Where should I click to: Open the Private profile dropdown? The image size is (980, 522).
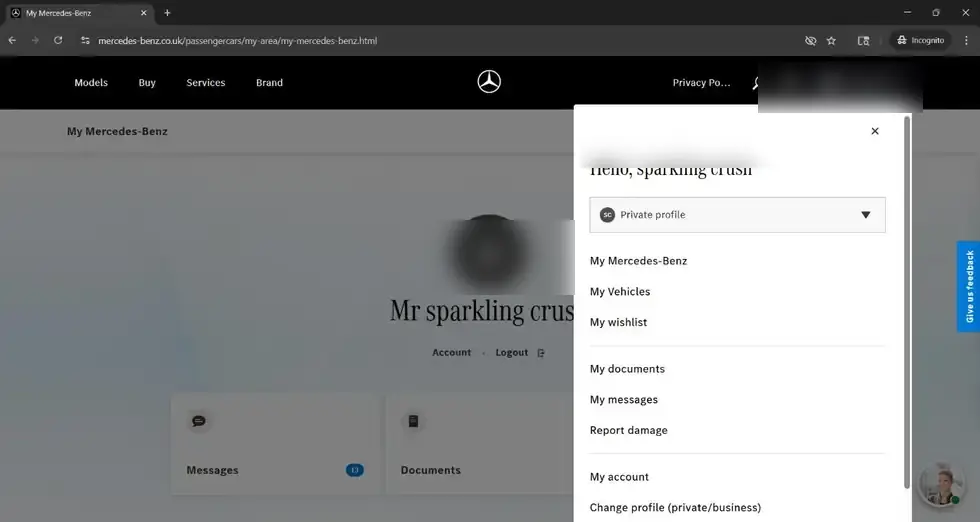738,214
